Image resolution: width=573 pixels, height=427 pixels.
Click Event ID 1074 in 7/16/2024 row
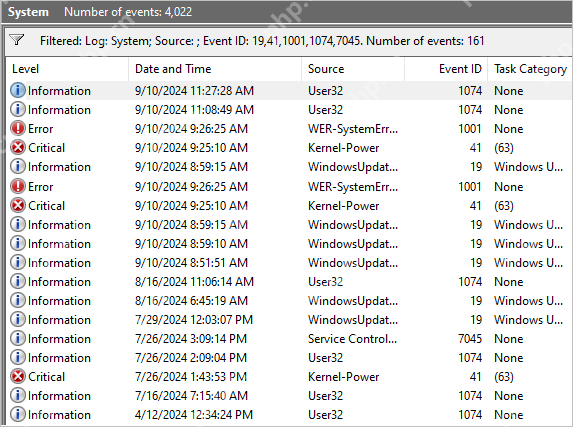point(470,396)
